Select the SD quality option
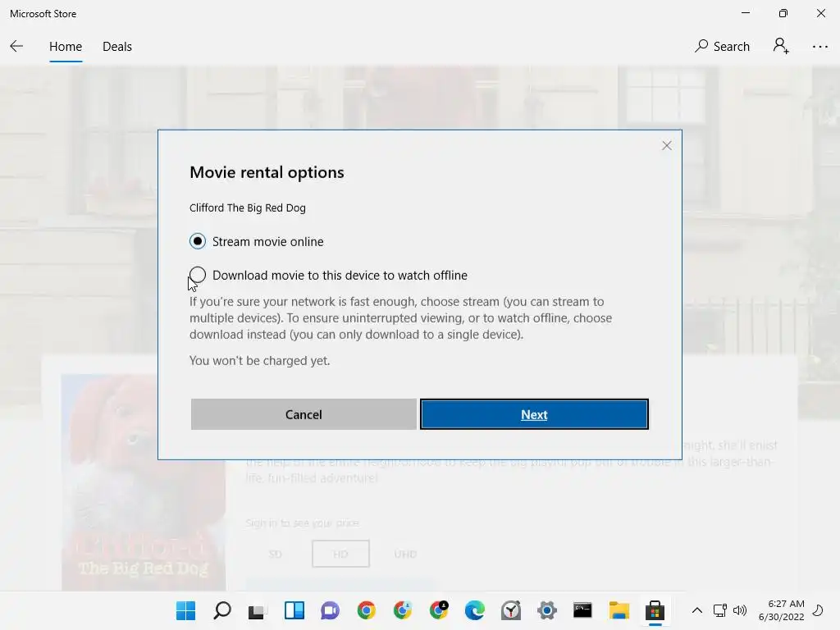Screen dimensions: 840x630 [276, 554]
